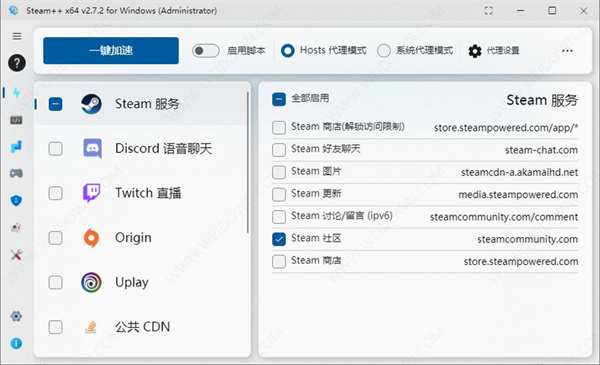Check Steam 好友聊天 checkbox
The width and height of the screenshot is (600, 365).
(x=279, y=150)
